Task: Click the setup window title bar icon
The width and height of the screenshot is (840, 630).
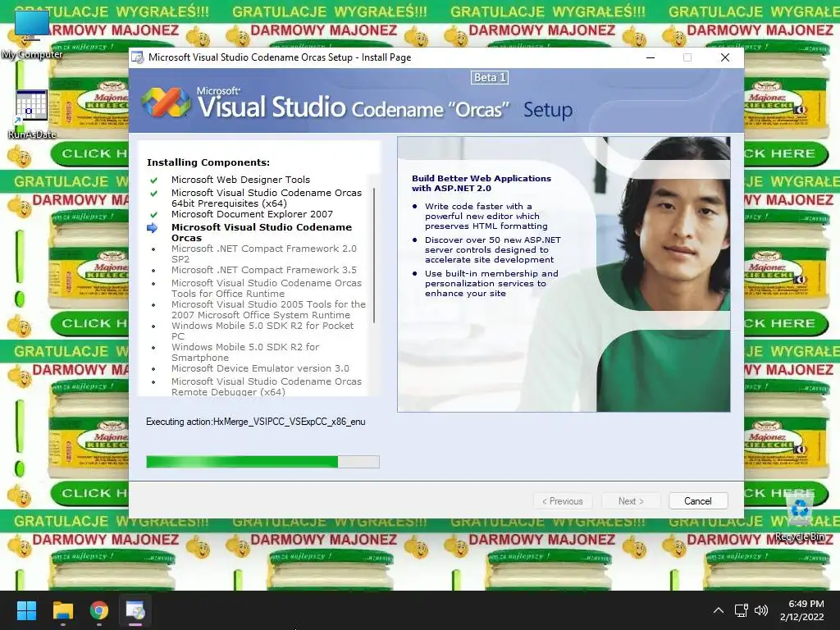Action: [x=138, y=57]
